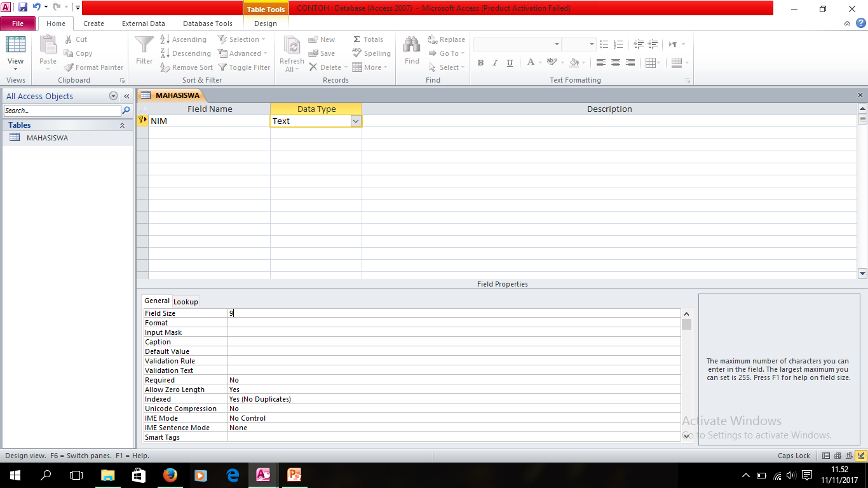Image resolution: width=868 pixels, height=488 pixels.
Task: Expand the Go To dropdown
Action: pyautogui.click(x=447, y=53)
